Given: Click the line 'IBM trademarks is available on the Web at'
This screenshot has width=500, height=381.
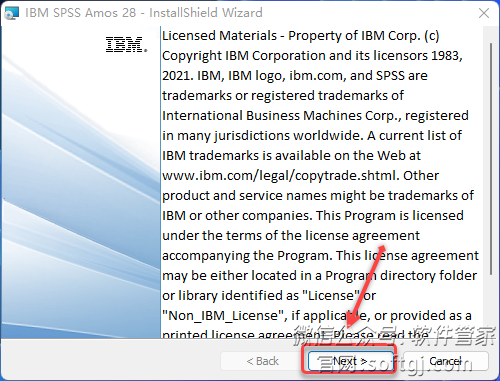Looking at the screenshot, I should coord(291,156).
